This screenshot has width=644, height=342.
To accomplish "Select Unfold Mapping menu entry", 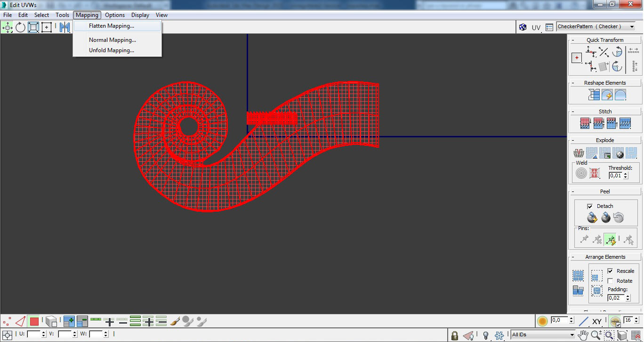I will click(x=112, y=50).
